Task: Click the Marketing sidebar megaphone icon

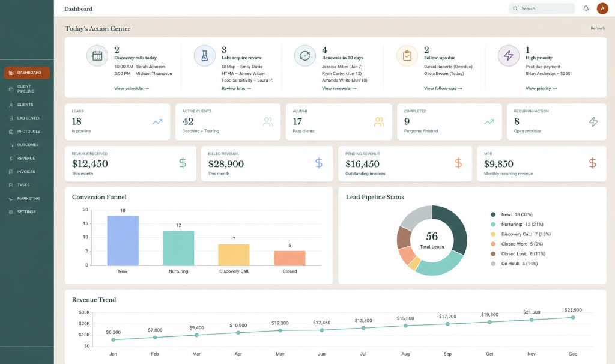Action: pos(11,198)
